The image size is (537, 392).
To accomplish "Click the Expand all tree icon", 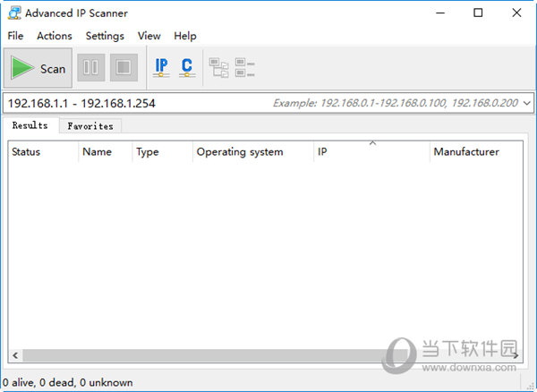I will pos(219,67).
